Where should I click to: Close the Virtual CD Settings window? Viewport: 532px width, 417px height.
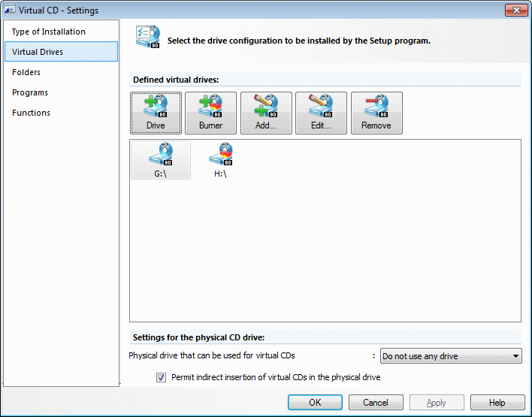[x=516, y=11]
